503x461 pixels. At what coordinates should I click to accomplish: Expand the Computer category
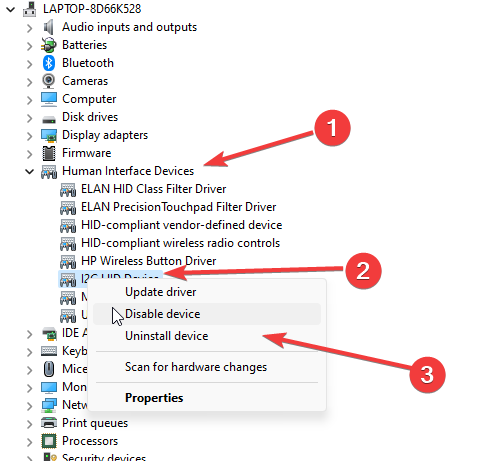tap(29, 100)
